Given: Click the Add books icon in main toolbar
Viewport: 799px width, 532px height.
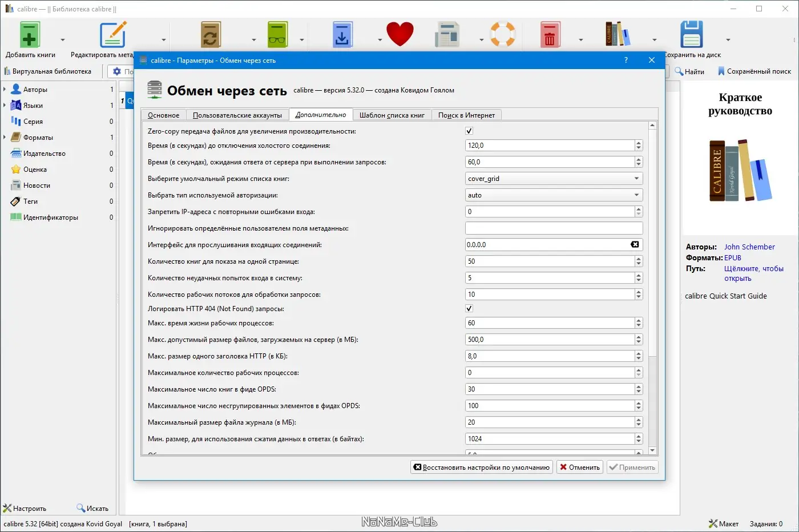Looking at the screenshot, I should pos(30,35).
